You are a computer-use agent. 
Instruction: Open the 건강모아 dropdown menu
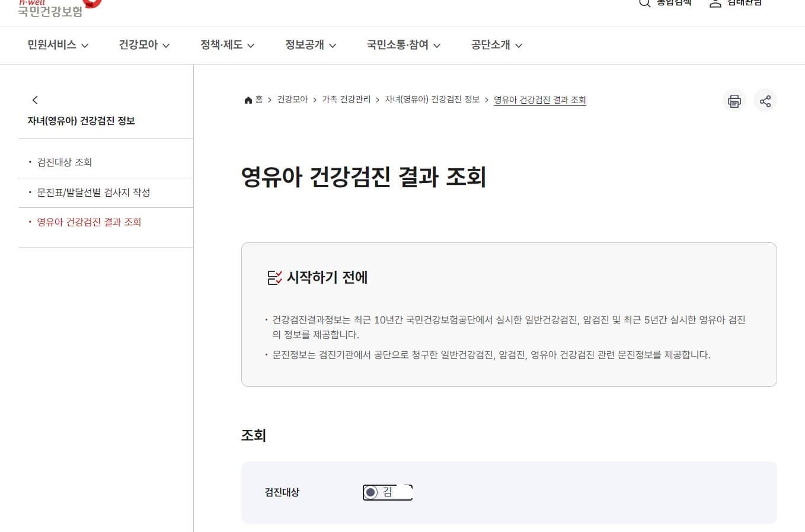tap(143, 45)
